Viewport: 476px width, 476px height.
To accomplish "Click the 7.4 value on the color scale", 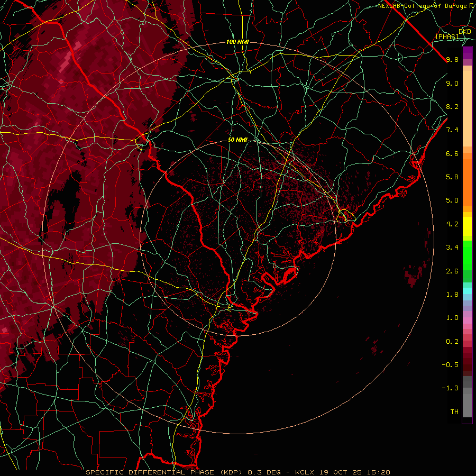I will coord(452,130).
